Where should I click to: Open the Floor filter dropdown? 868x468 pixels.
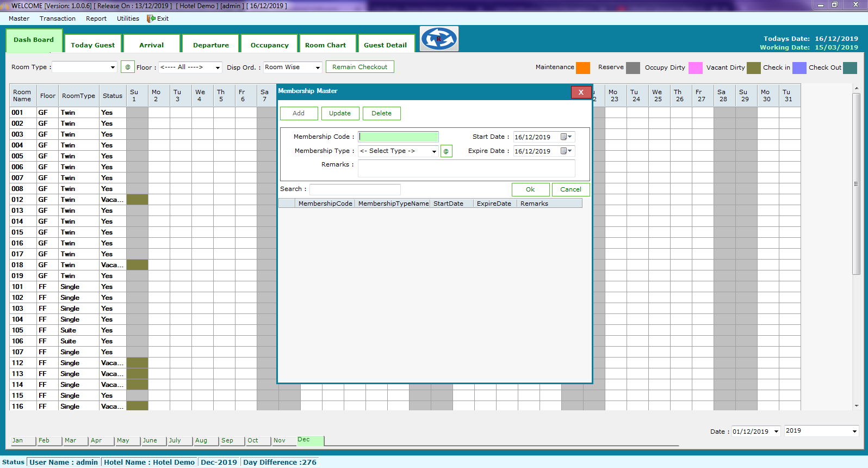(x=218, y=67)
